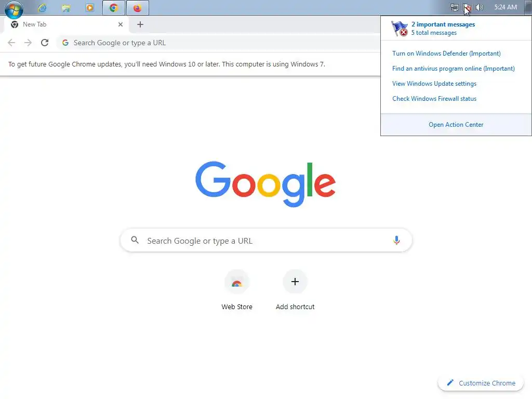Click 2 important messages heading
Screen dimensions: 532x399
click(x=443, y=24)
